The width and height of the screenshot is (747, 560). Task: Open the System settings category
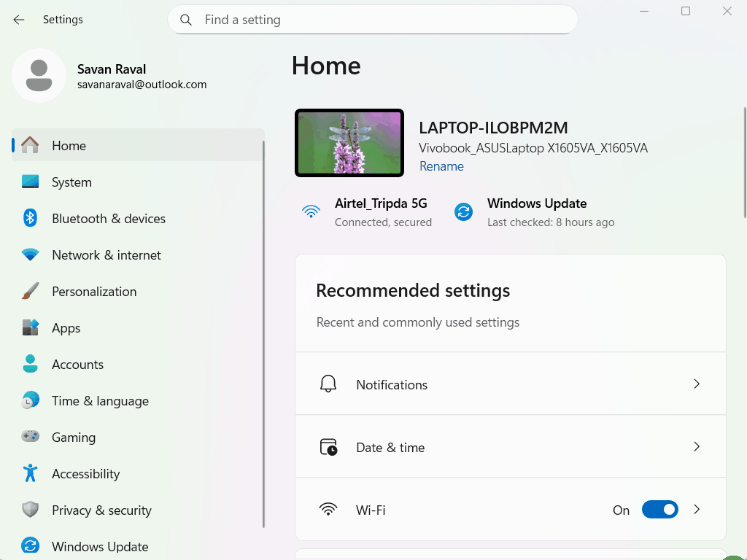(71, 182)
